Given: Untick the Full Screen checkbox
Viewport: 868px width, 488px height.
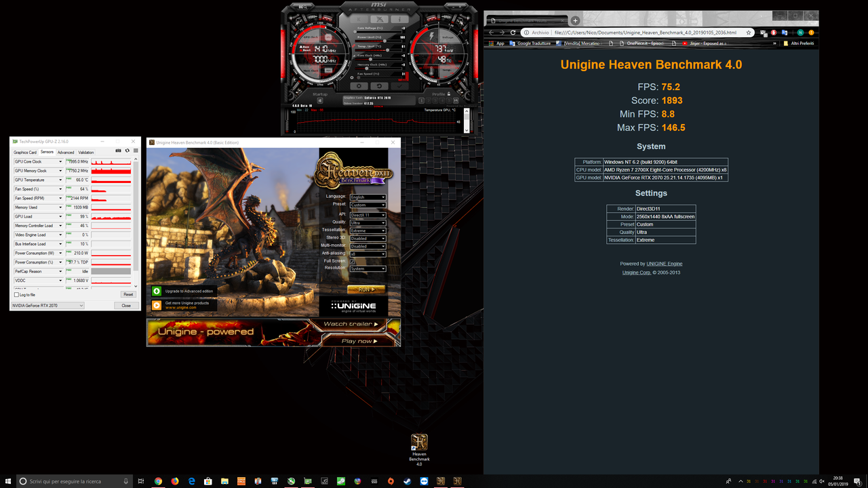Looking at the screenshot, I should coord(352,262).
